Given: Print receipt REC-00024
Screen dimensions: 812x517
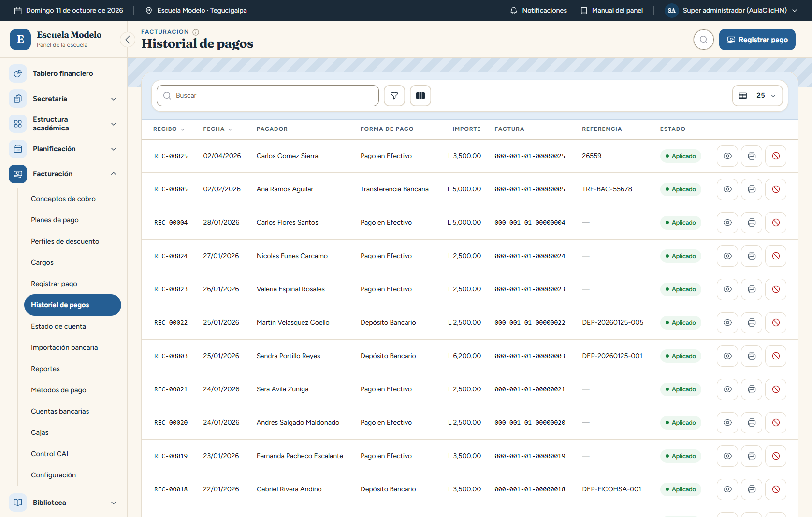Looking at the screenshot, I should pyautogui.click(x=752, y=256).
